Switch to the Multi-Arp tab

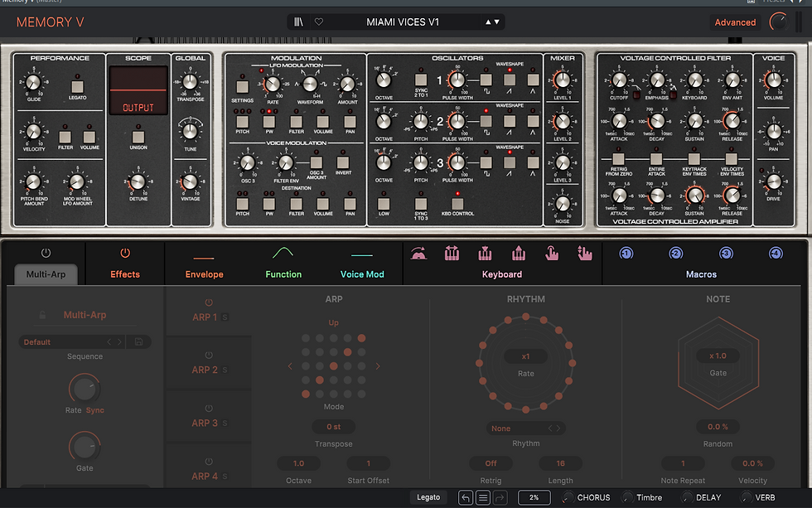tap(46, 274)
